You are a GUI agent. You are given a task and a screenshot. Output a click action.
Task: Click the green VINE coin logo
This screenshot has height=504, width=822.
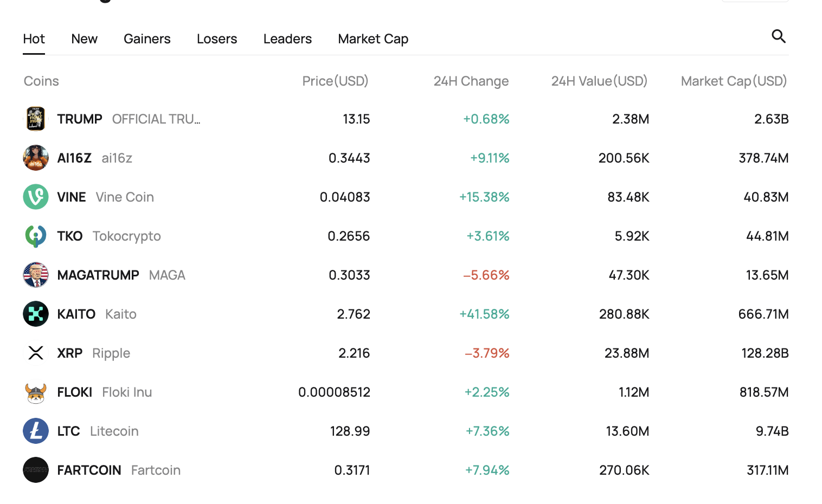pos(36,197)
